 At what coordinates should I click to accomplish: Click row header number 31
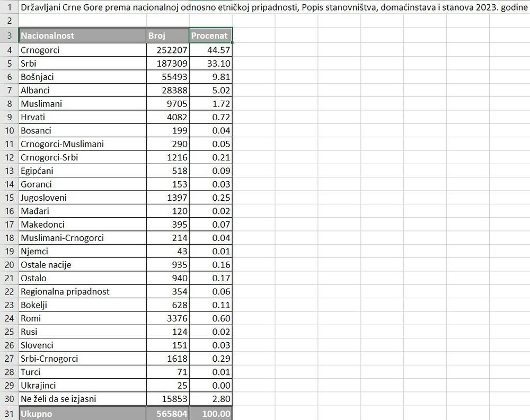[9, 414]
